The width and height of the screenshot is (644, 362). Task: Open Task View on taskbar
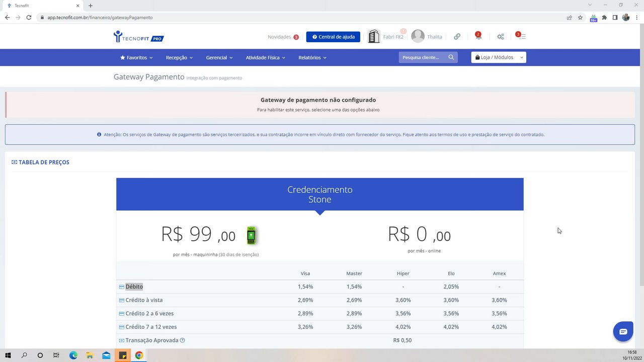[56, 355]
